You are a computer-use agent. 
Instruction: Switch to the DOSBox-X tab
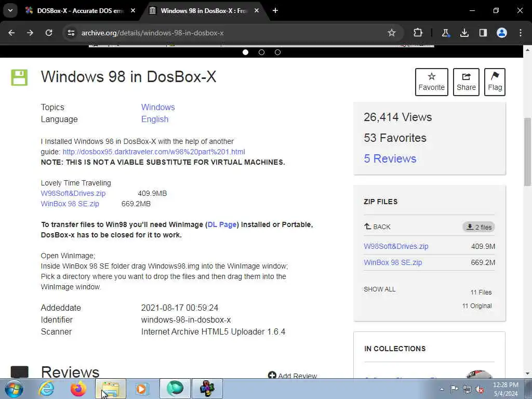click(81, 11)
